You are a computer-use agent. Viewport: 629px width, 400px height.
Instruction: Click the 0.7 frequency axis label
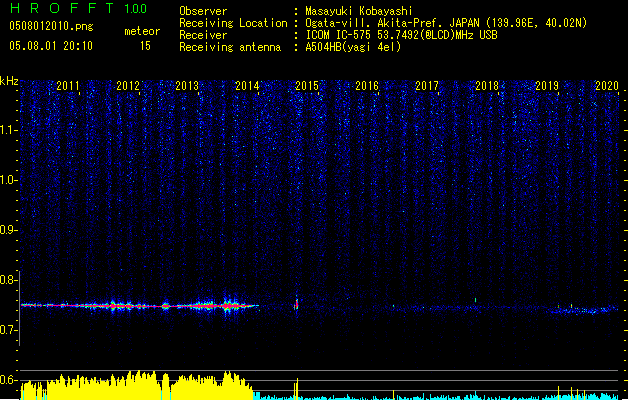(x=8, y=330)
